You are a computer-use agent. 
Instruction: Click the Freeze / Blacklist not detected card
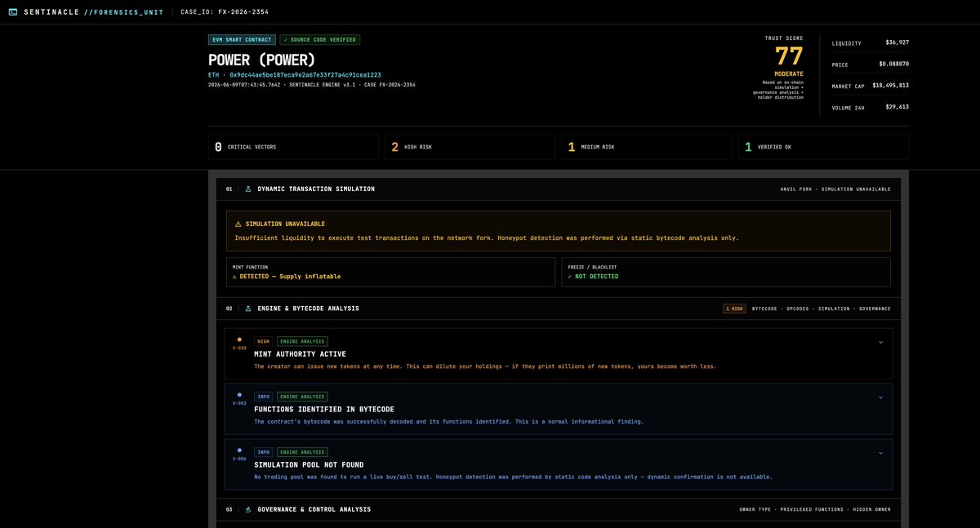pos(726,272)
